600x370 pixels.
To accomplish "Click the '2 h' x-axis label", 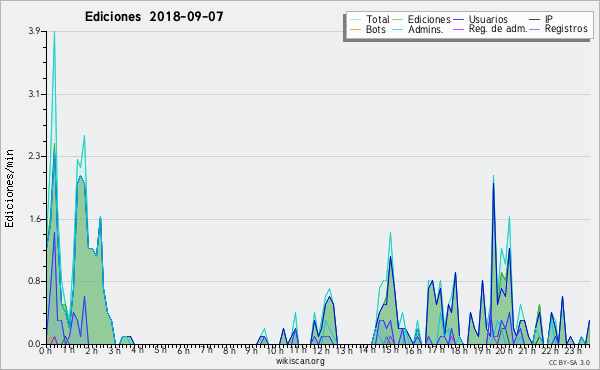I will (x=91, y=350).
